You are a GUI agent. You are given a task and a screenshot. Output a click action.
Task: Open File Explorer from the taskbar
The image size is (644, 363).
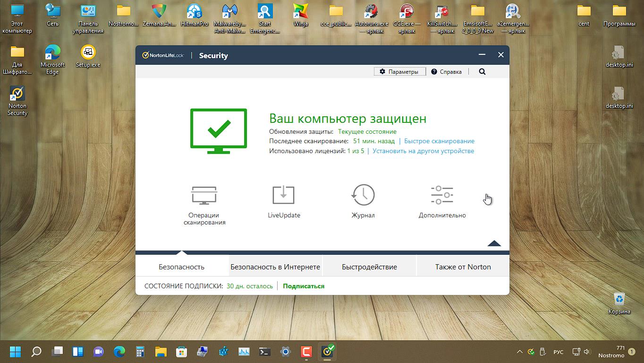[161, 352]
